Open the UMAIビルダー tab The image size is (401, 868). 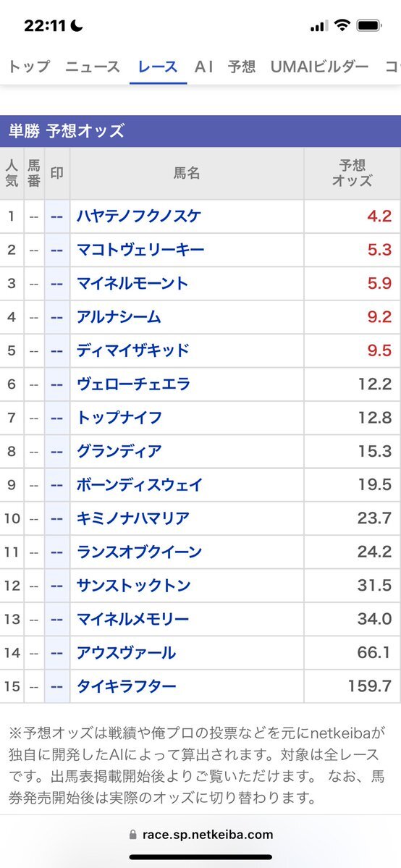click(x=320, y=67)
